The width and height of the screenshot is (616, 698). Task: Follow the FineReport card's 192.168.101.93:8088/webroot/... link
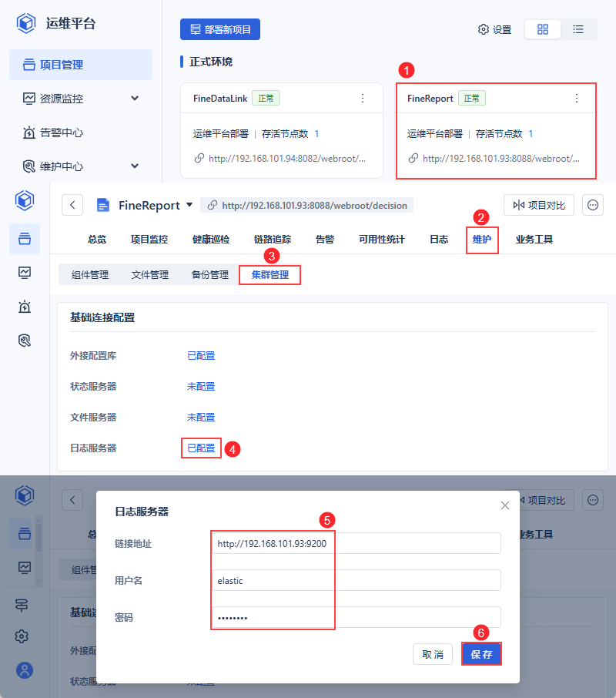click(x=501, y=159)
